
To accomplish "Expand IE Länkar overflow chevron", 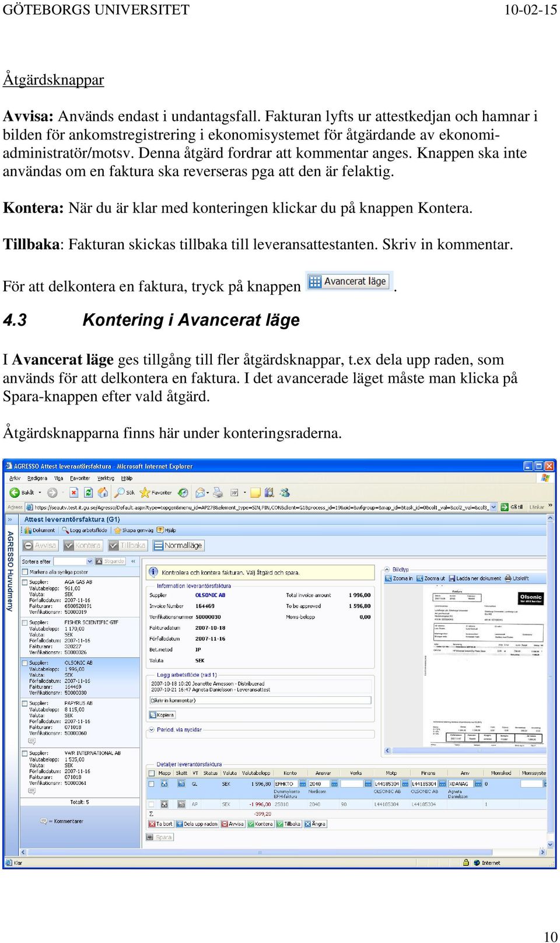I will (550, 507).
